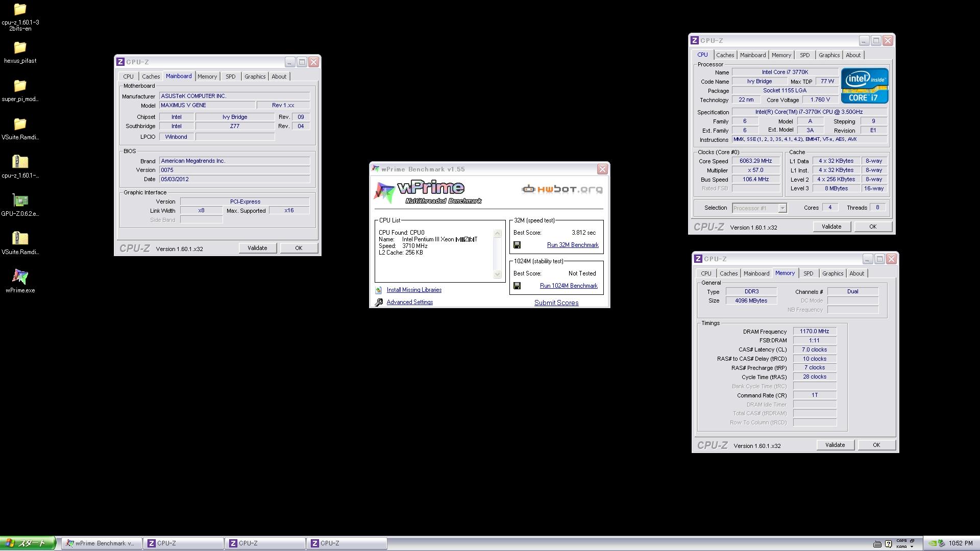Click the Best Score 3.812 sec value
980x551 pixels.
point(583,233)
